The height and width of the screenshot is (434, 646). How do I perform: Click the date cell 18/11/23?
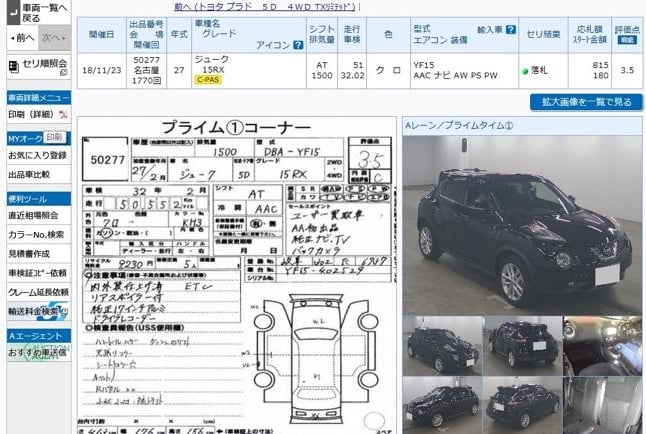102,70
